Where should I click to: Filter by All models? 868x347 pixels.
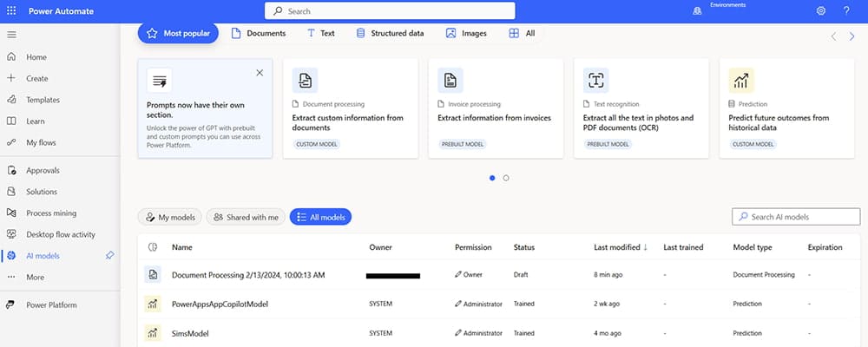[x=320, y=218]
